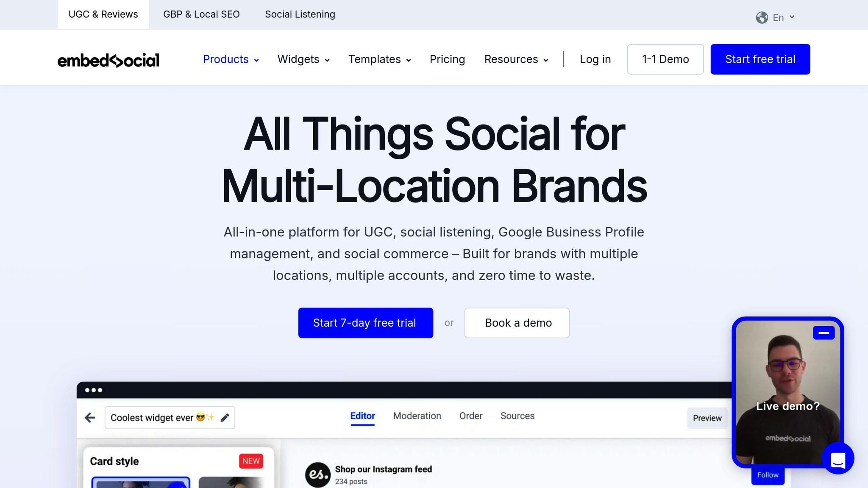Click the Card style heading
Screen dimensions: 868x488
114,461
